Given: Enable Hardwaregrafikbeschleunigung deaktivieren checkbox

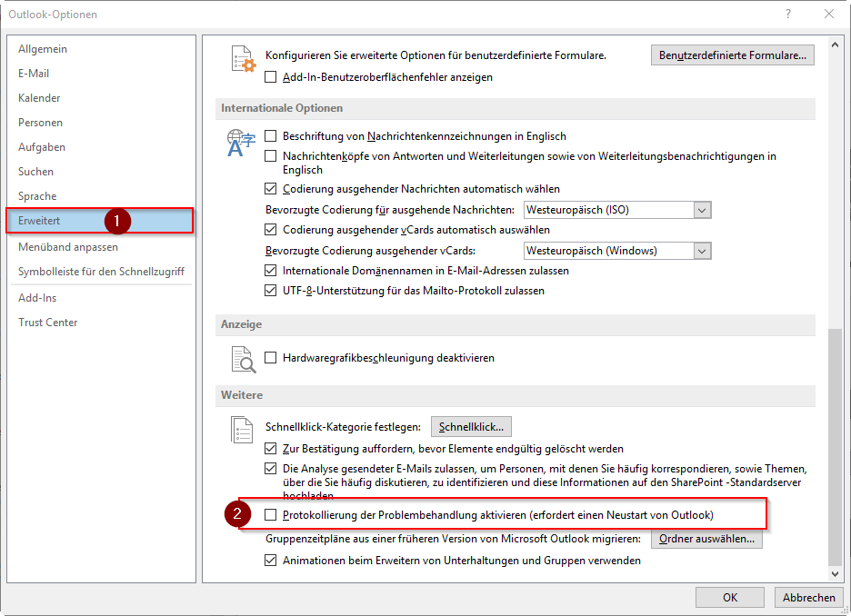Looking at the screenshot, I should pos(271,358).
